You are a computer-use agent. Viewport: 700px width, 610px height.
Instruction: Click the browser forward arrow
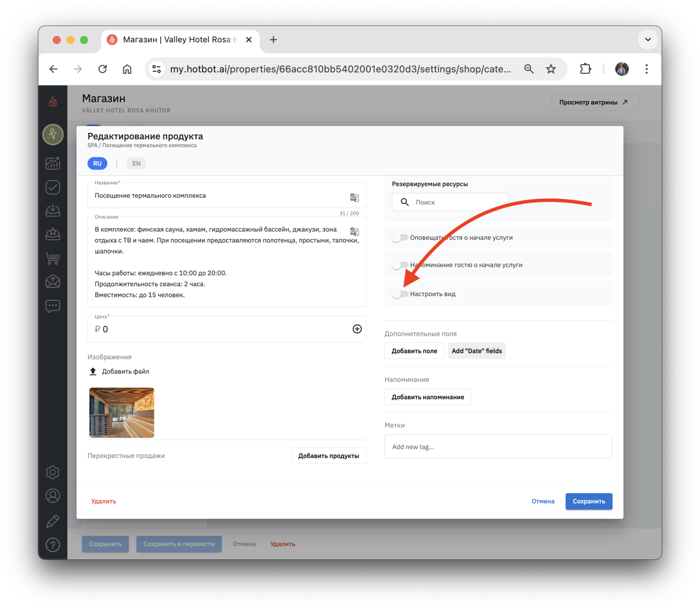[x=78, y=69]
